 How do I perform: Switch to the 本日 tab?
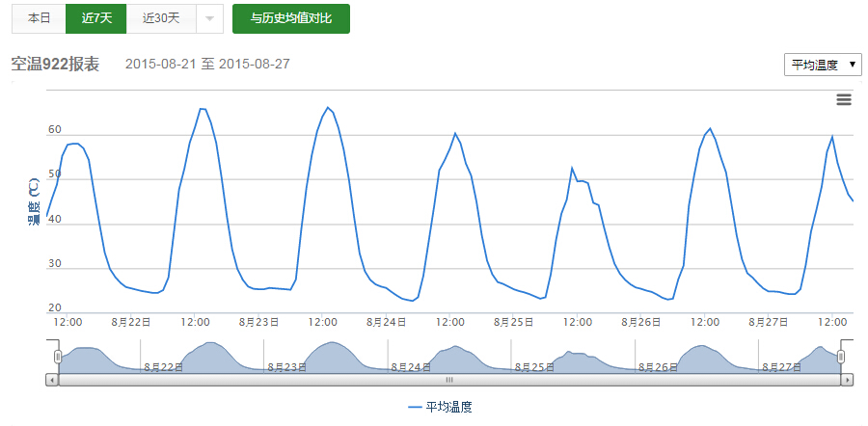(40, 18)
